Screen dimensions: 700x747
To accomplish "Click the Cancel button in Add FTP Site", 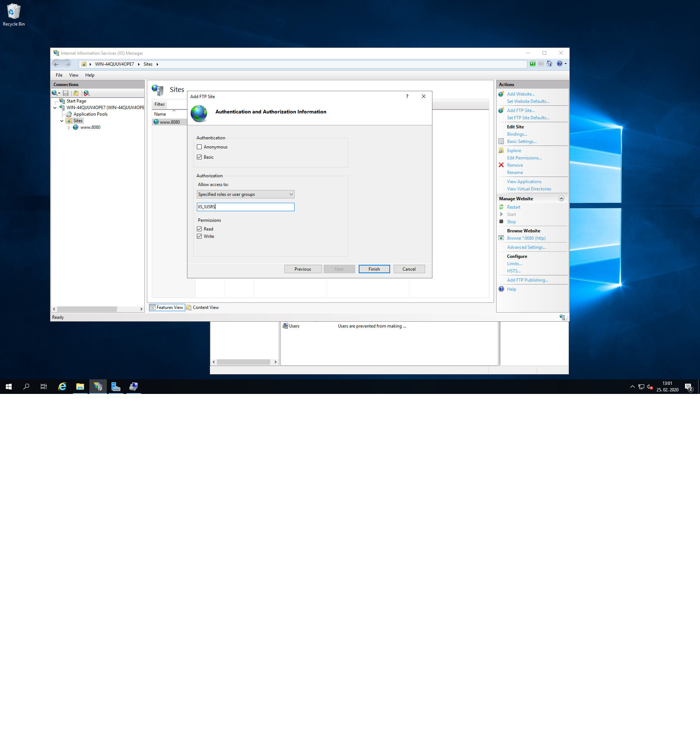I will coord(409,270).
